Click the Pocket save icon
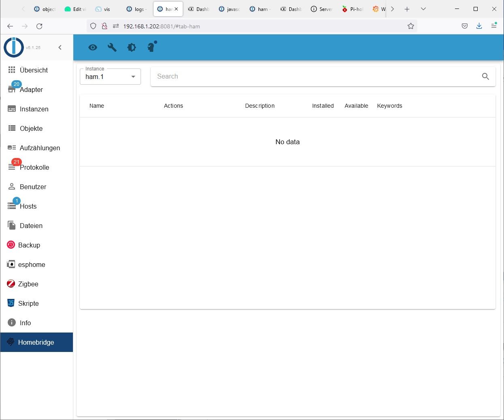This screenshot has height=420, width=504. 465,26
